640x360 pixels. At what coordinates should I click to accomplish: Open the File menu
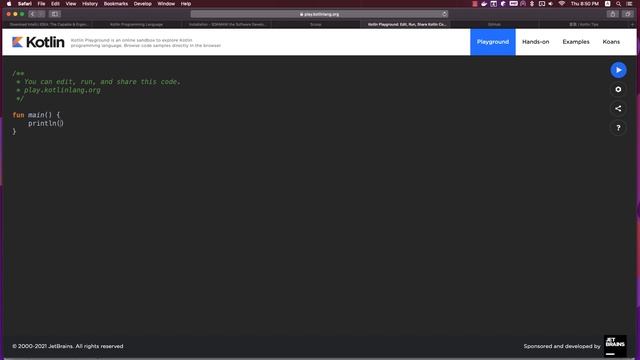[41, 4]
